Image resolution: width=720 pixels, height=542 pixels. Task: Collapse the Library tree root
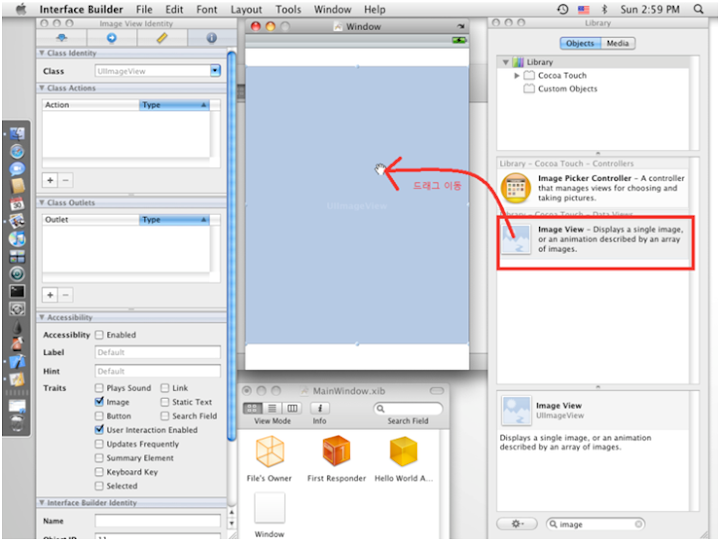(x=506, y=62)
